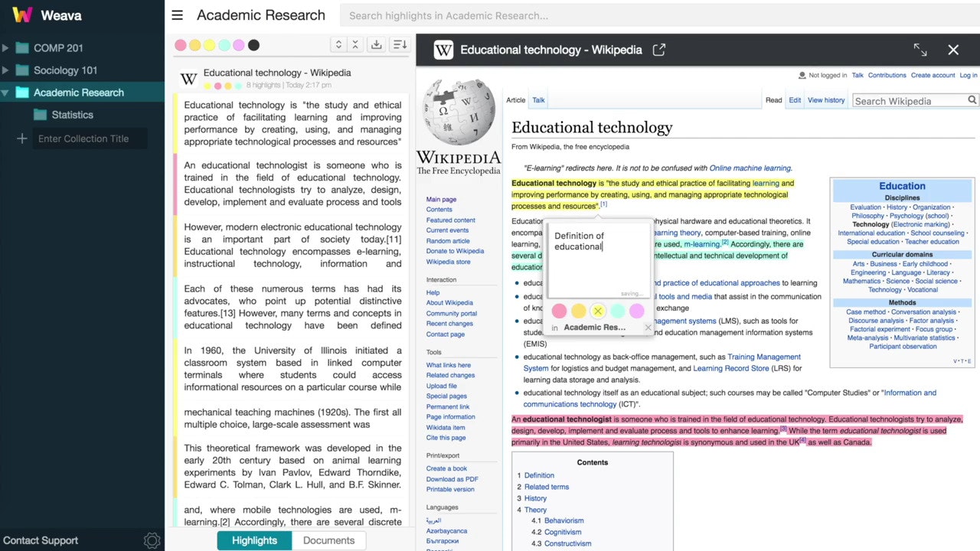The height and width of the screenshot is (551, 980).
Task: Open collection dropdown 'Academic Res...' in popup
Action: coord(594,328)
